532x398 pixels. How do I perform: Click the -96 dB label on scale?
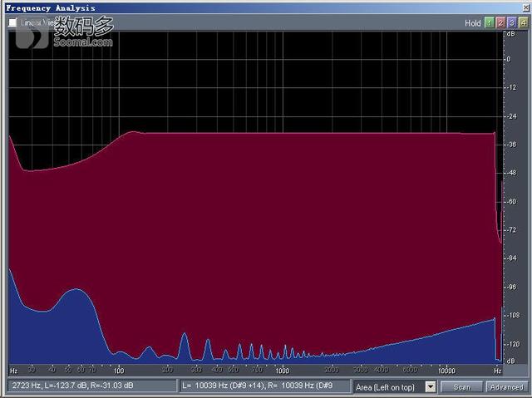(510, 287)
